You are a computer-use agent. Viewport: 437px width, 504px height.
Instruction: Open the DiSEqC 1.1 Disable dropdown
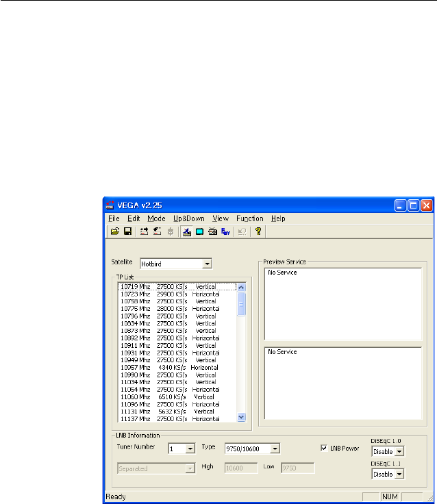pyautogui.click(x=399, y=474)
